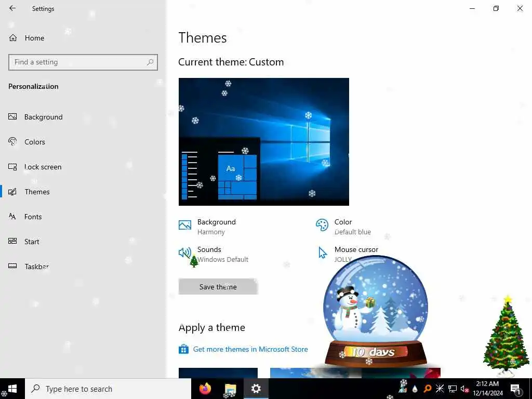Image resolution: width=532 pixels, height=399 pixels.
Task: Click the Color palette icon in Themes
Action: (322, 225)
